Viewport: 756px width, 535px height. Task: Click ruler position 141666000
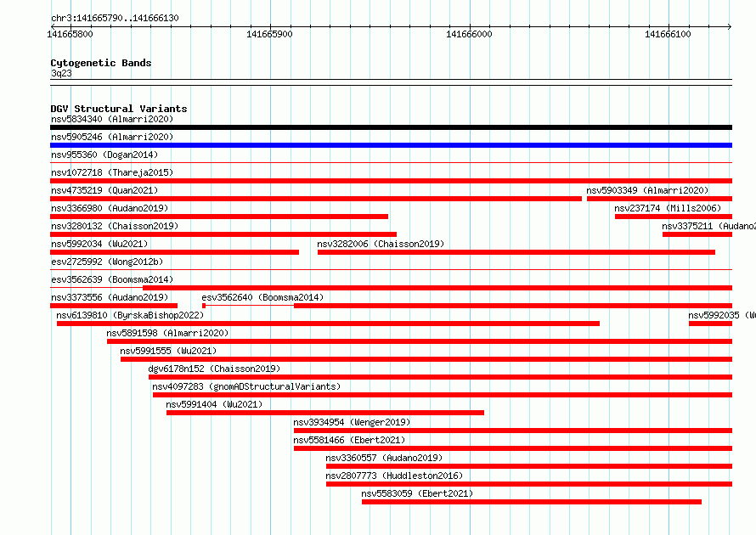[x=469, y=34]
